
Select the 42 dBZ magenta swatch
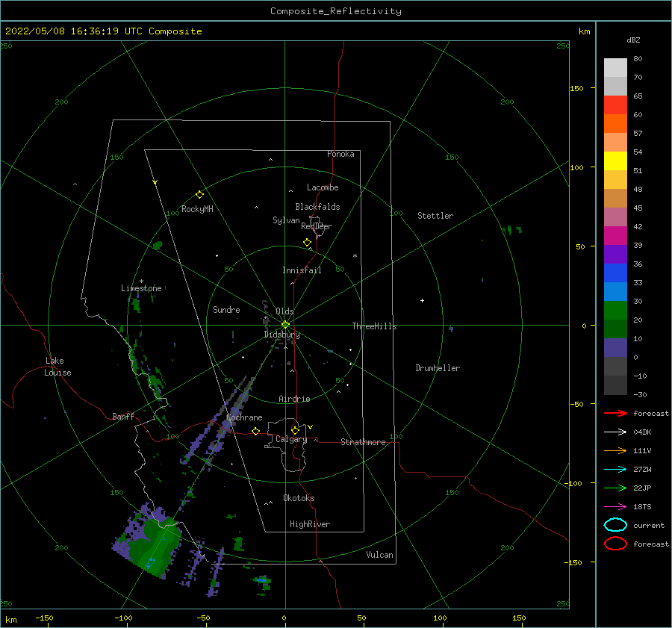coord(615,236)
